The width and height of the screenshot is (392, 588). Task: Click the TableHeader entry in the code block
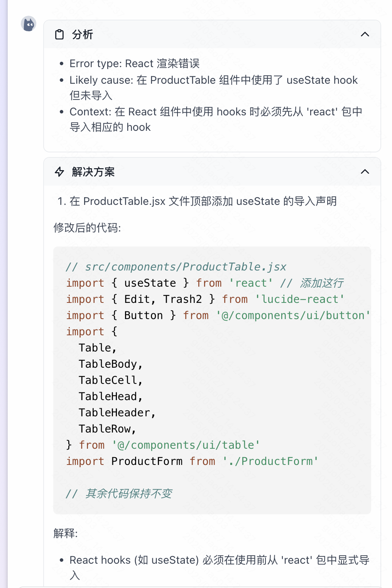tap(117, 412)
